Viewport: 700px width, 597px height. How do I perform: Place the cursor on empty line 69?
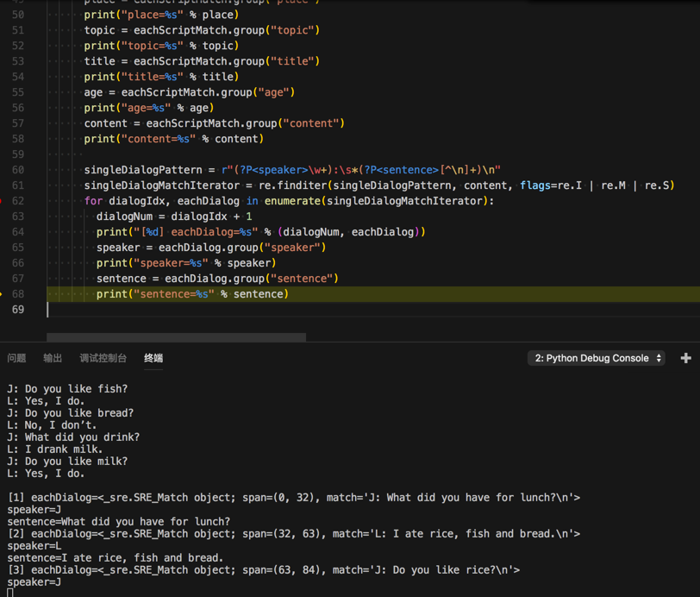(259, 310)
